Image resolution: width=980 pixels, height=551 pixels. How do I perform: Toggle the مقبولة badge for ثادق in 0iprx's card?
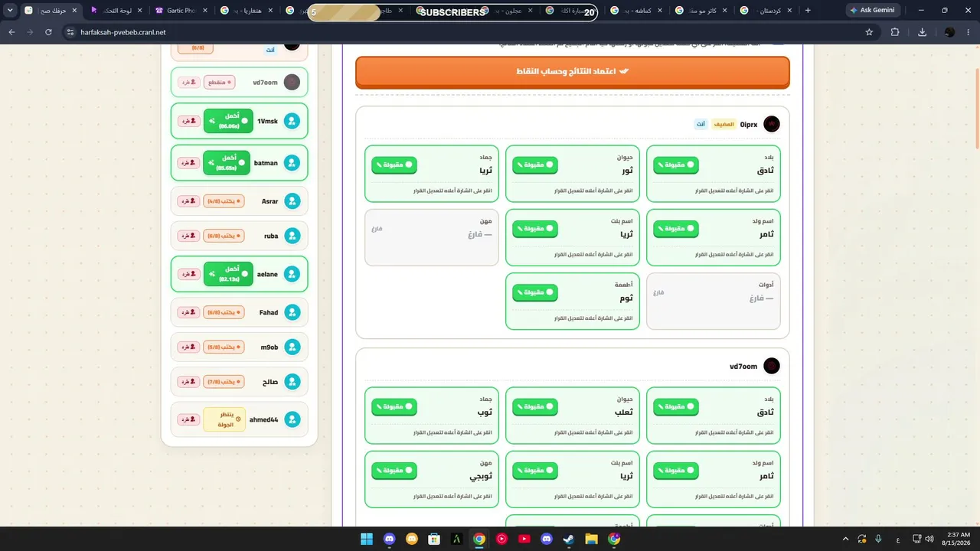click(x=675, y=165)
